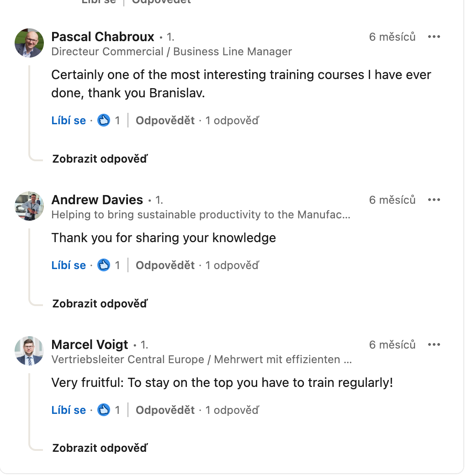Expand Zobrazit odpověď under Marcel Voigt's comment

100,448
